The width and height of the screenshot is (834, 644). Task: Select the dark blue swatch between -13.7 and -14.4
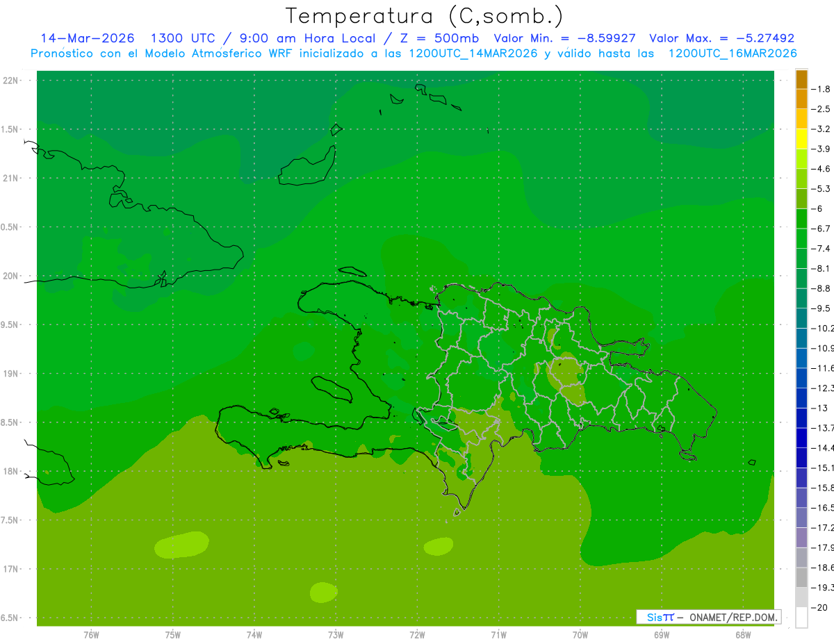[801, 438]
